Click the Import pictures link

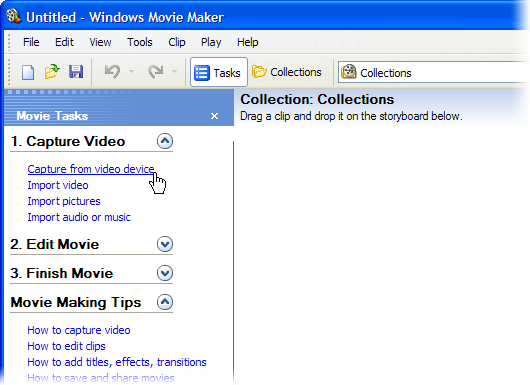(x=64, y=201)
